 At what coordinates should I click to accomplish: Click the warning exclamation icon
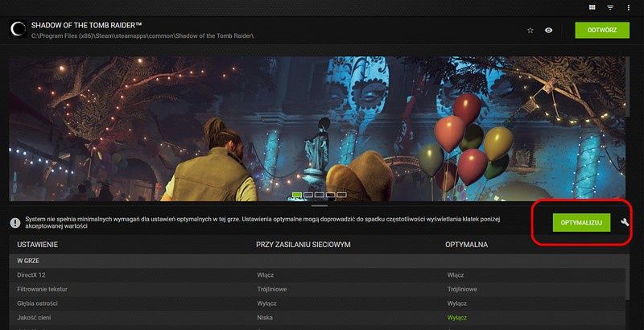click(15, 223)
